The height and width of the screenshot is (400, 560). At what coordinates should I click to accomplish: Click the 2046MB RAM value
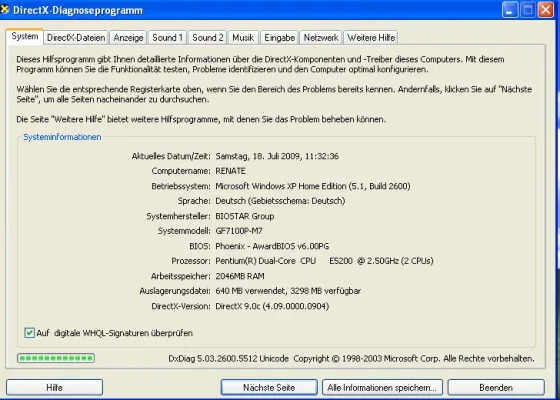tap(240, 276)
